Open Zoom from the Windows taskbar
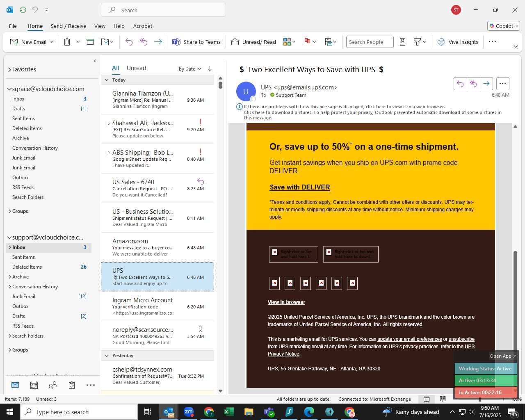This screenshot has height=420, width=525. pyautogui.click(x=189, y=412)
